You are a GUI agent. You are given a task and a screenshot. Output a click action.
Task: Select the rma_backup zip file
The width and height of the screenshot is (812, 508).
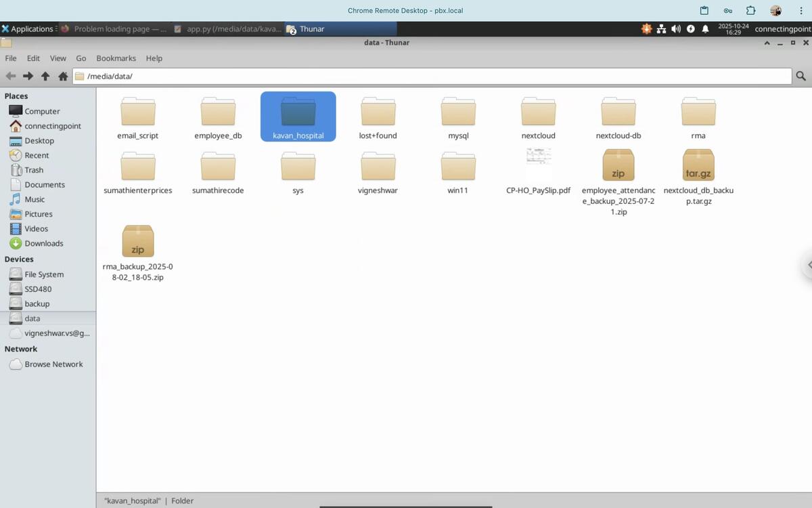click(138, 242)
